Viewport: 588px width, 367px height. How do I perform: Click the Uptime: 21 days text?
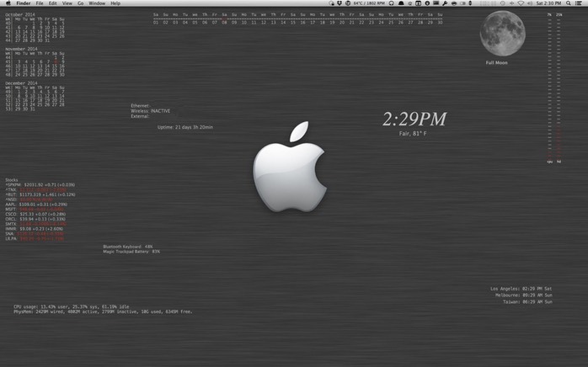[185, 127]
